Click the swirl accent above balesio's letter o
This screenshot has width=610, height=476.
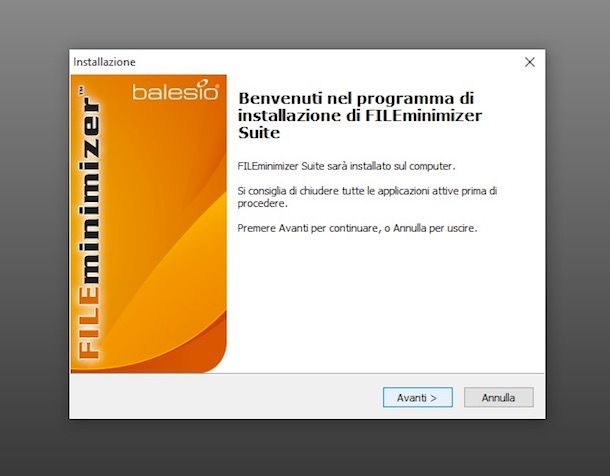click(204, 83)
